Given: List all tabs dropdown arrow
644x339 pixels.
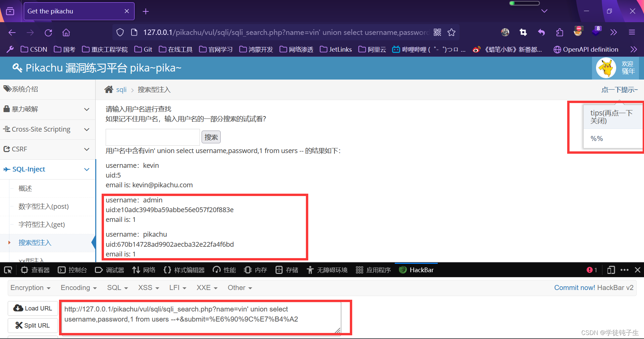Looking at the screenshot, I should (544, 11).
